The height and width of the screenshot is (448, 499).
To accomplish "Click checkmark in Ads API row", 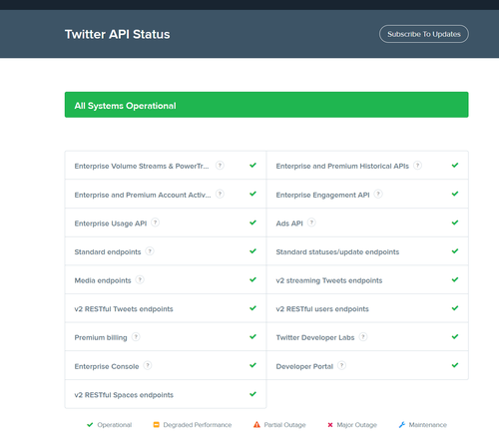I will click(455, 223).
